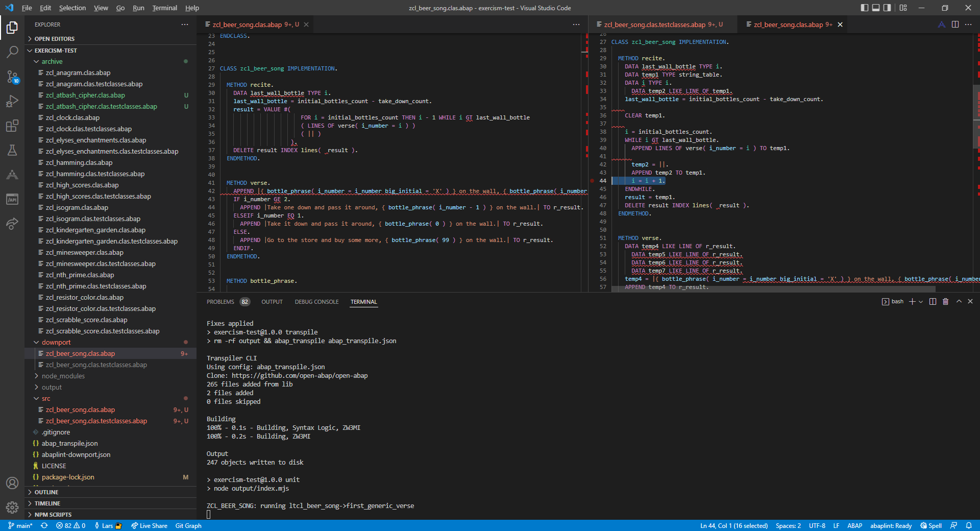Open the Testing beaker view

click(12, 150)
